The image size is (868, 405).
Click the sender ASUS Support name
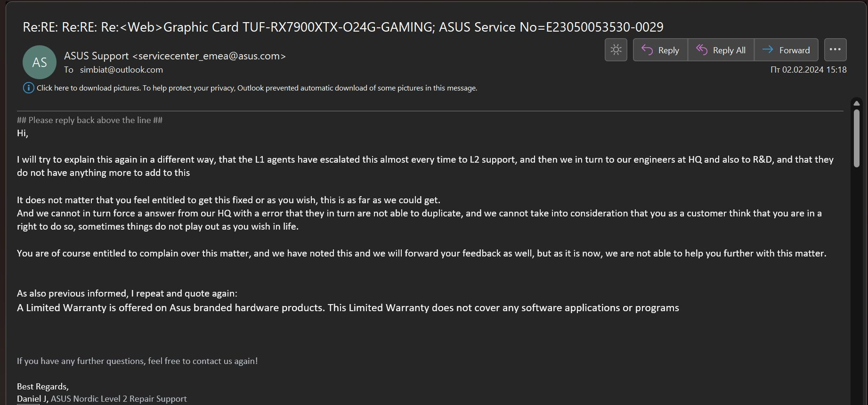click(96, 56)
